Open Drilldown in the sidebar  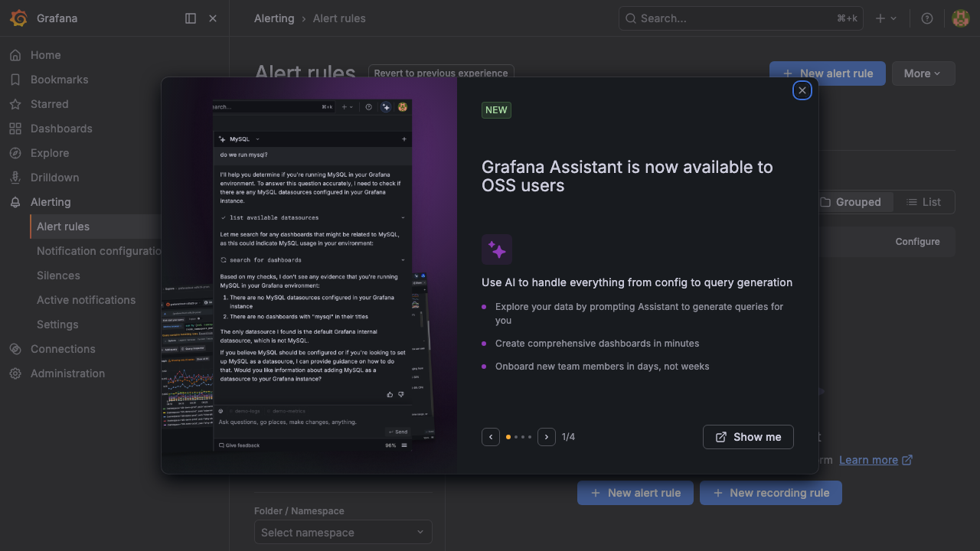tap(54, 178)
